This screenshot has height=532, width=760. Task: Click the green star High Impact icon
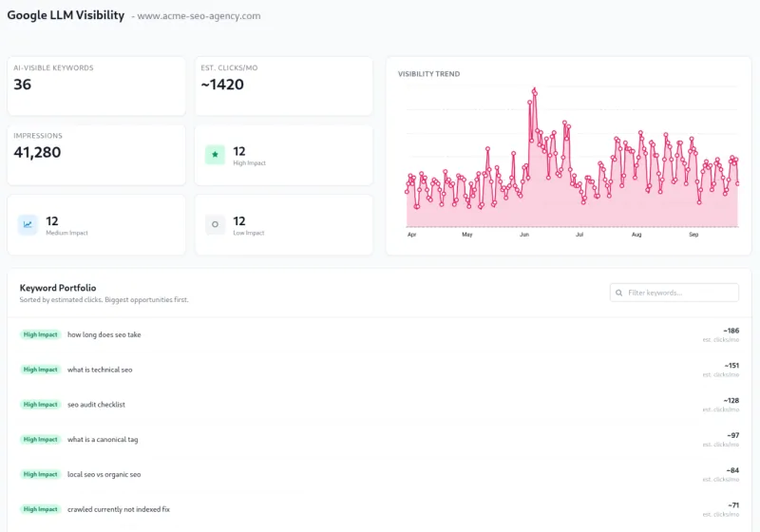[215, 155]
